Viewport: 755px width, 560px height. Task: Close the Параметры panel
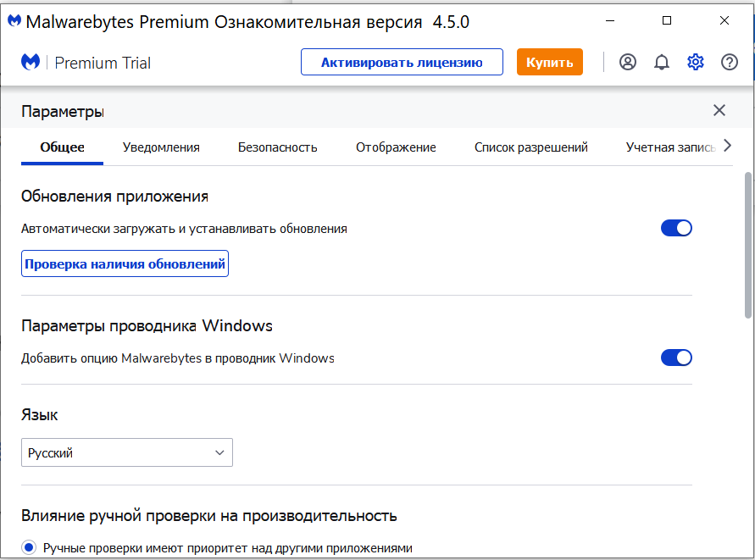[x=719, y=110]
